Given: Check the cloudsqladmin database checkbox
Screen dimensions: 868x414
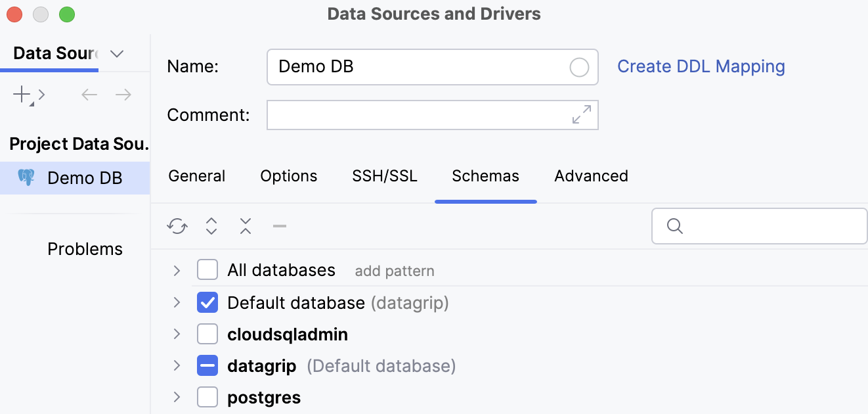Looking at the screenshot, I should 207,334.
